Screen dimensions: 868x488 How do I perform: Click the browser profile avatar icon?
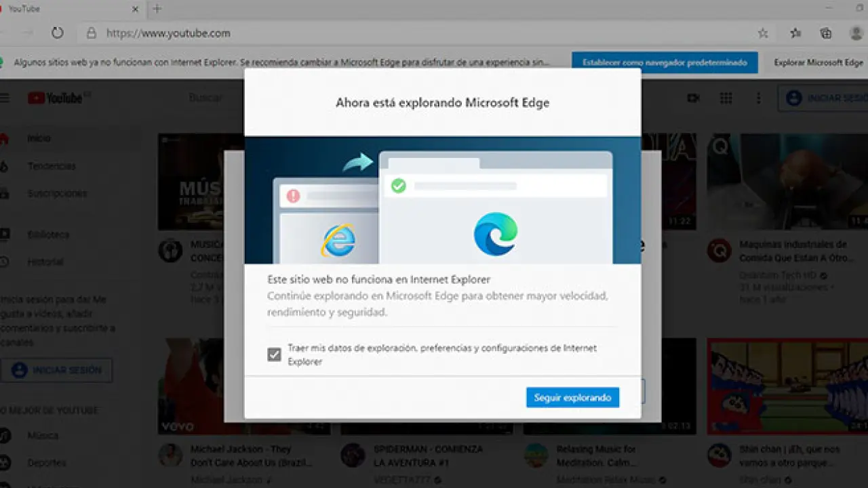pyautogui.click(x=856, y=33)
